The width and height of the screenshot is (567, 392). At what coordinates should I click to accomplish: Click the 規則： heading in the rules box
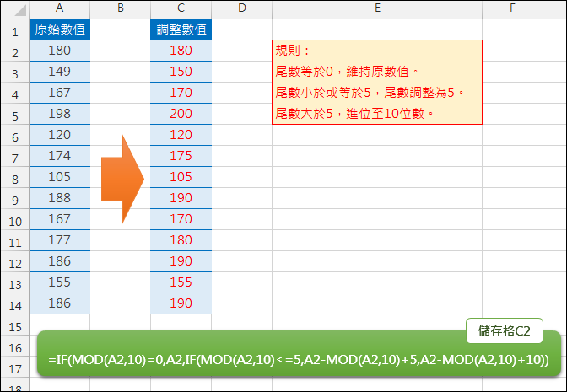292,51
